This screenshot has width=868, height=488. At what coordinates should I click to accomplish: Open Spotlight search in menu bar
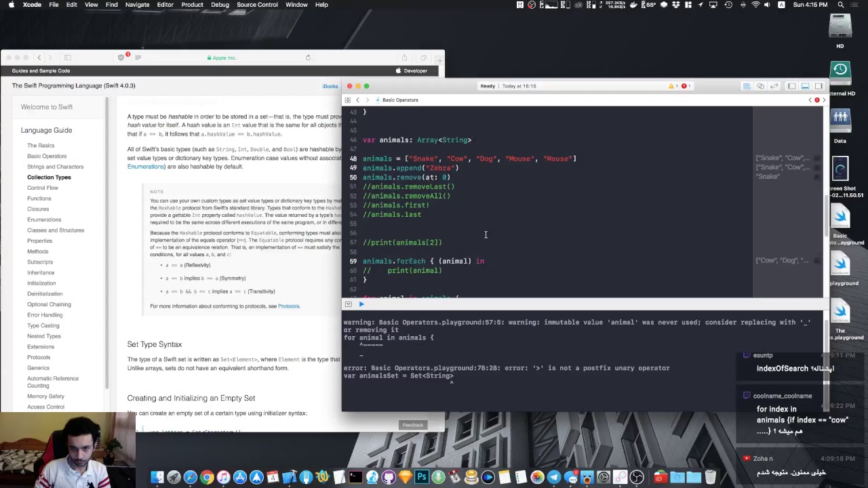pos(841,5)
